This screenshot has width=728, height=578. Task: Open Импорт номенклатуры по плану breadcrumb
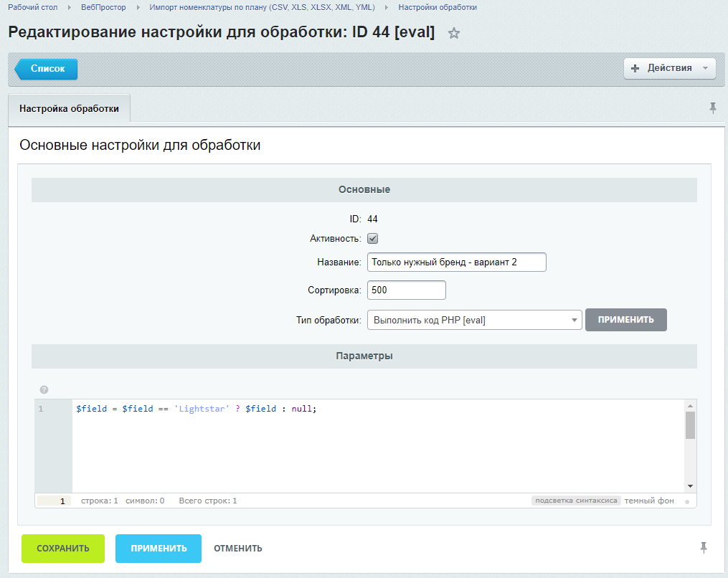(262, 7)
